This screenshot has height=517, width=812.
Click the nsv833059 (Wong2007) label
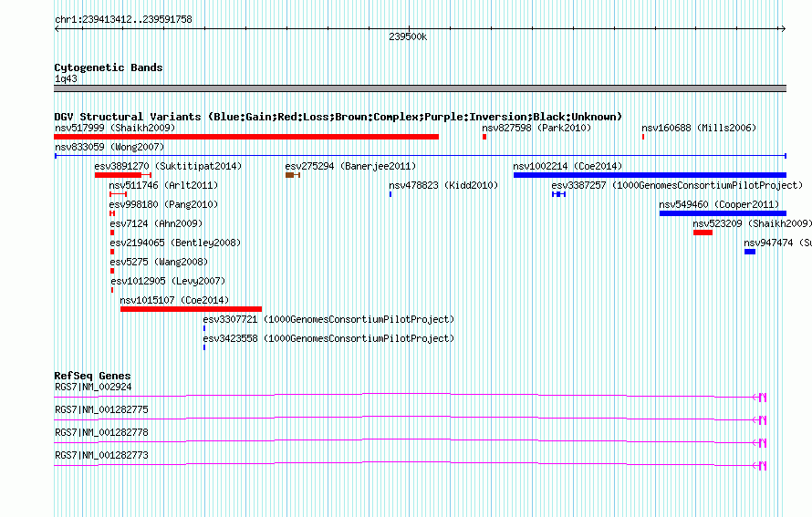[109, 147]
